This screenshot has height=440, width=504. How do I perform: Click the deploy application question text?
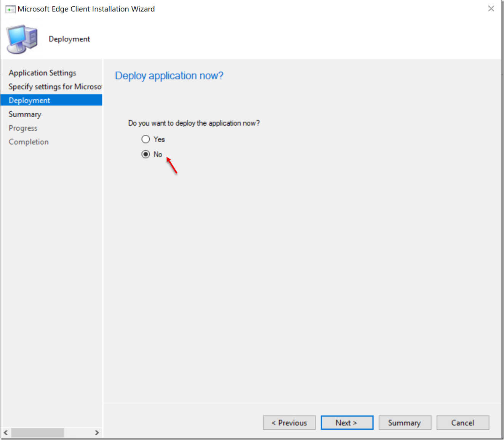coord(194,123)
